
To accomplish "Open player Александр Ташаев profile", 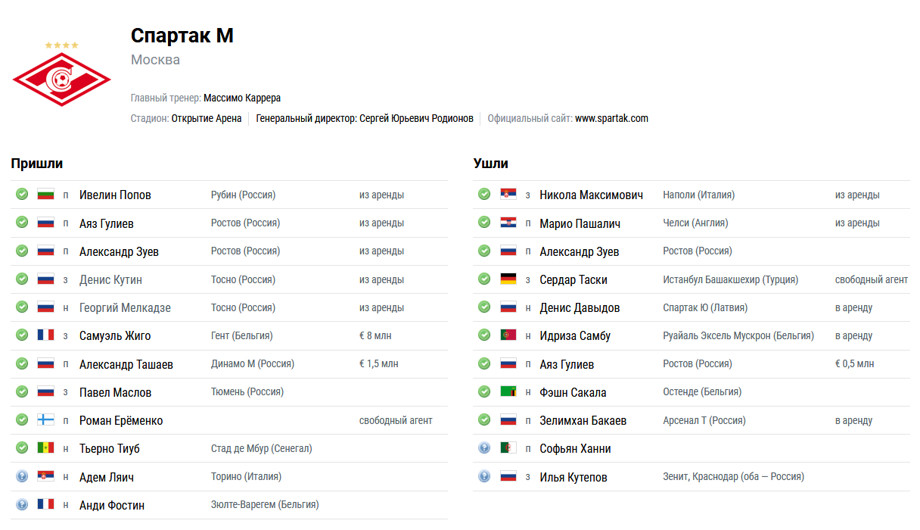I will [x=126, y=364].
